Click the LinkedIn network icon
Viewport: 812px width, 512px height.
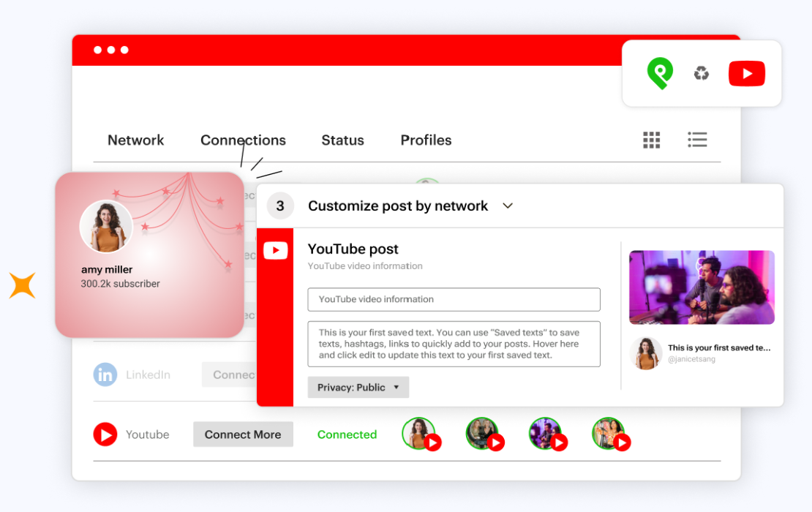coord(105,374)
